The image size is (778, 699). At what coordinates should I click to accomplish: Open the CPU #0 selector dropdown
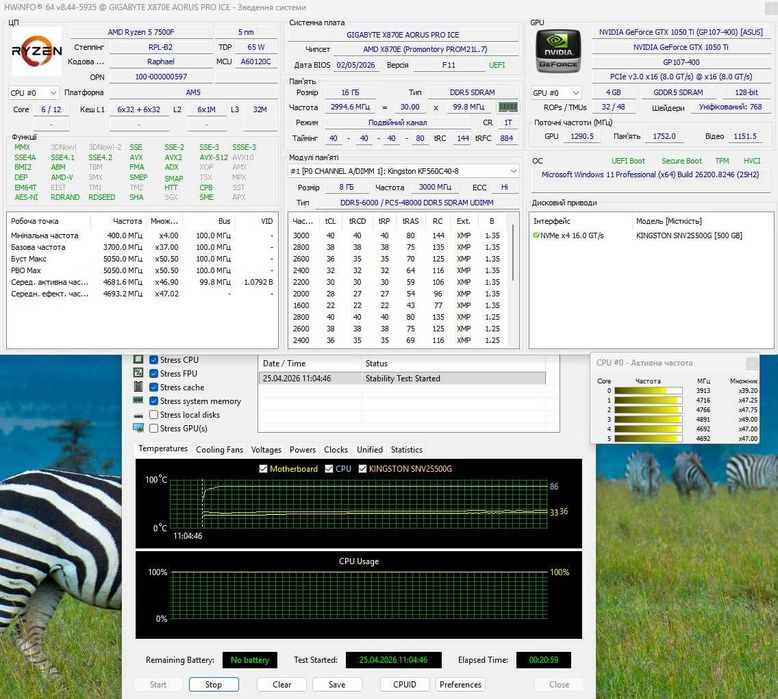coord(33,93)
